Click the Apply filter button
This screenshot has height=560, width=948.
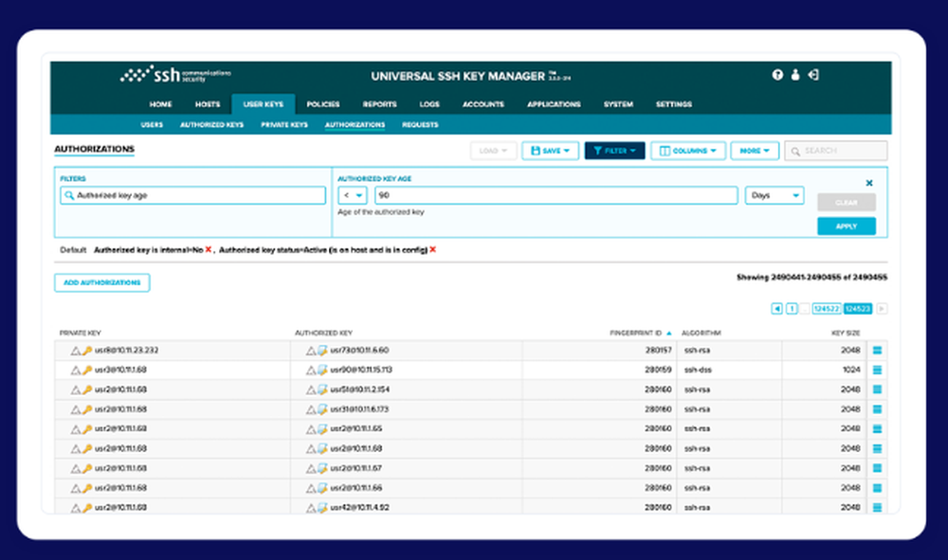pos(847,226)
